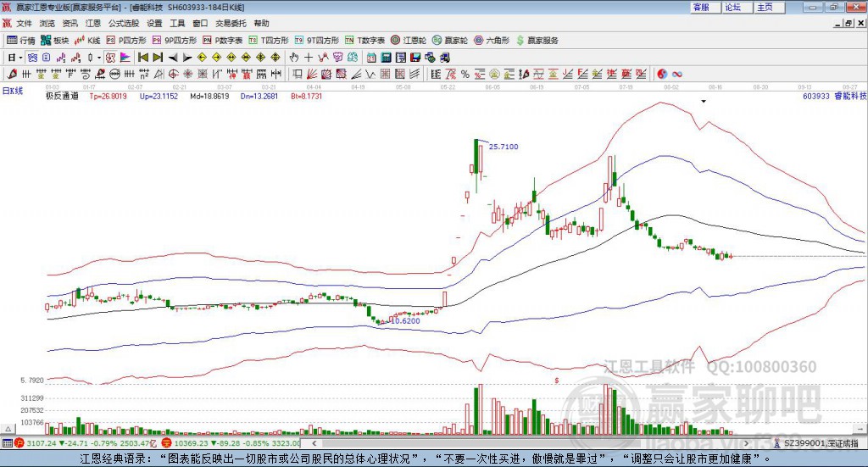Open the 设置 menu

[x=154, y=23]
